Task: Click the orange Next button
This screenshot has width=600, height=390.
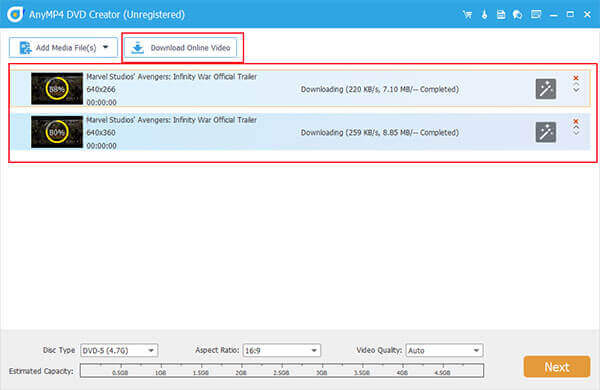Action: coord(557,367)
